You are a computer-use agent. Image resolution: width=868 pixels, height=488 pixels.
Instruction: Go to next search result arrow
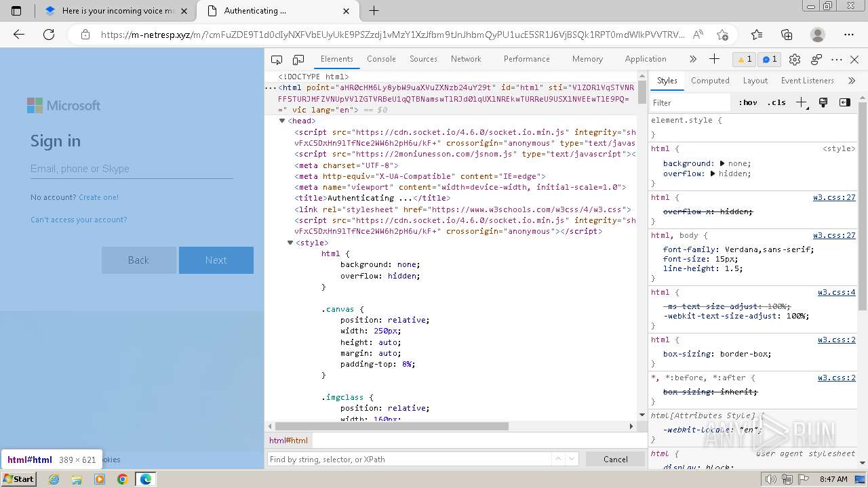tap(572, 459)
